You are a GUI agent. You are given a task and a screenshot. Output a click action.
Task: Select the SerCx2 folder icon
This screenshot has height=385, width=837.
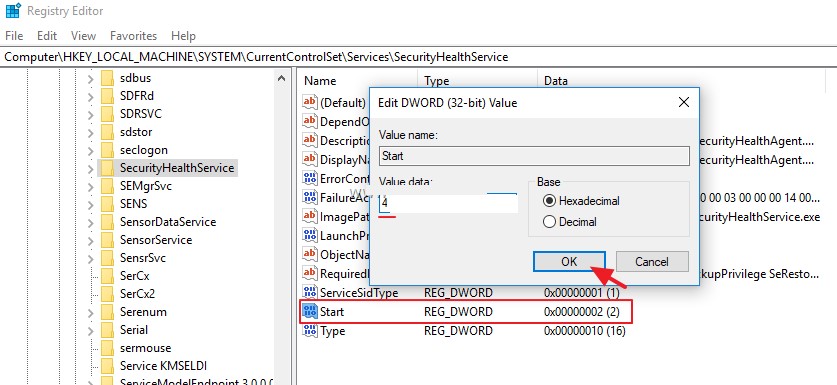(107, 294)
